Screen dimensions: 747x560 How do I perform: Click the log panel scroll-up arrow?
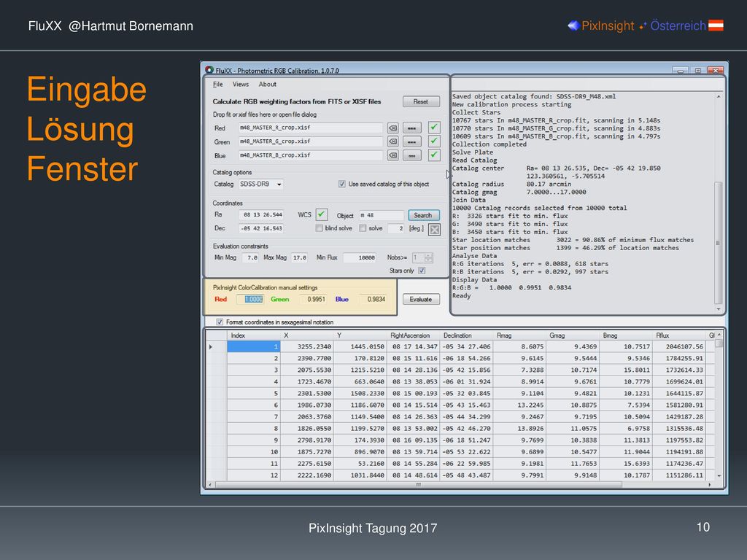719,97
